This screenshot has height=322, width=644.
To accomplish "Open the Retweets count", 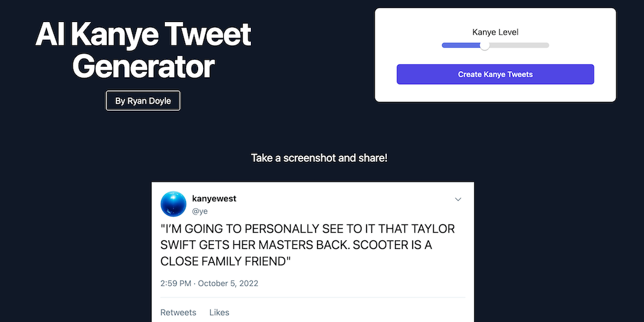I will (x=178, y=313).
